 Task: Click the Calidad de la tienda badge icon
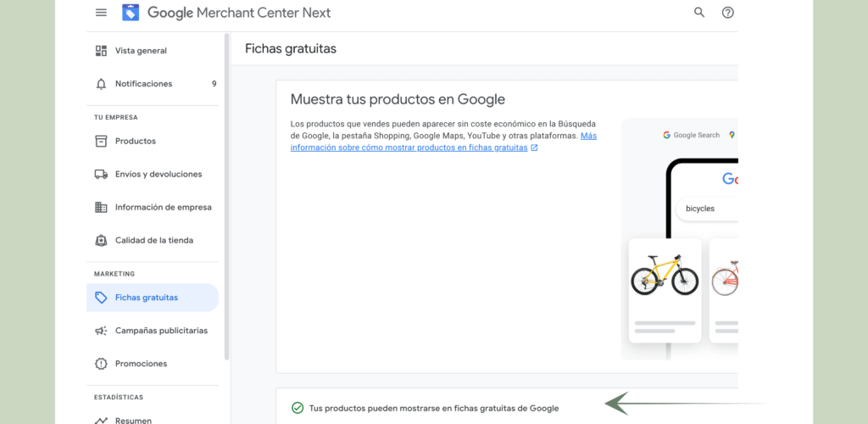click(101, 241)
